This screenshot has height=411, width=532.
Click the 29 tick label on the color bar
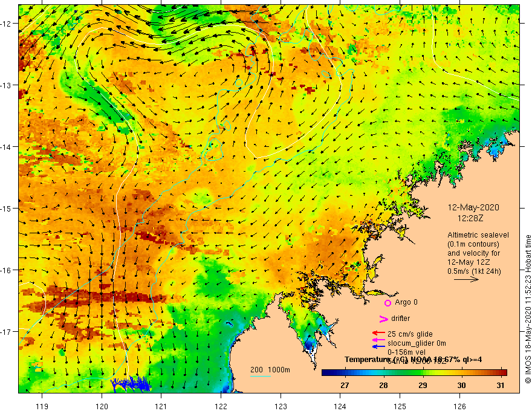point(423,385)
